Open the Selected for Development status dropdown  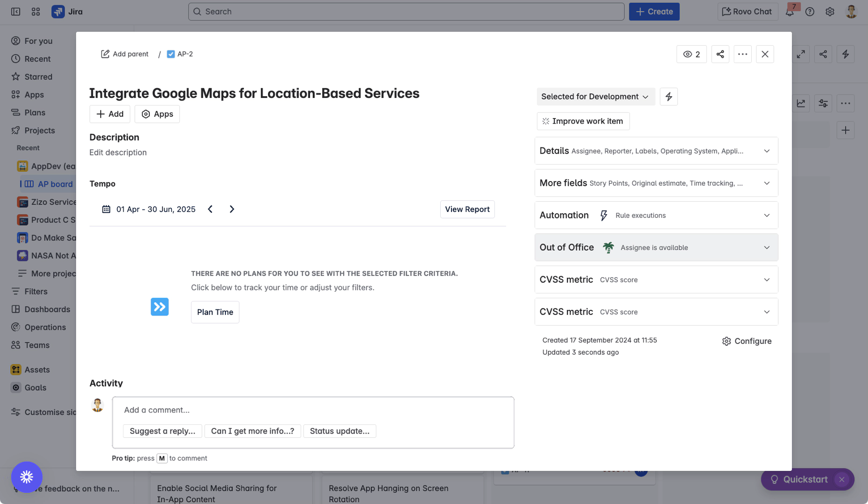click(595, 97)
